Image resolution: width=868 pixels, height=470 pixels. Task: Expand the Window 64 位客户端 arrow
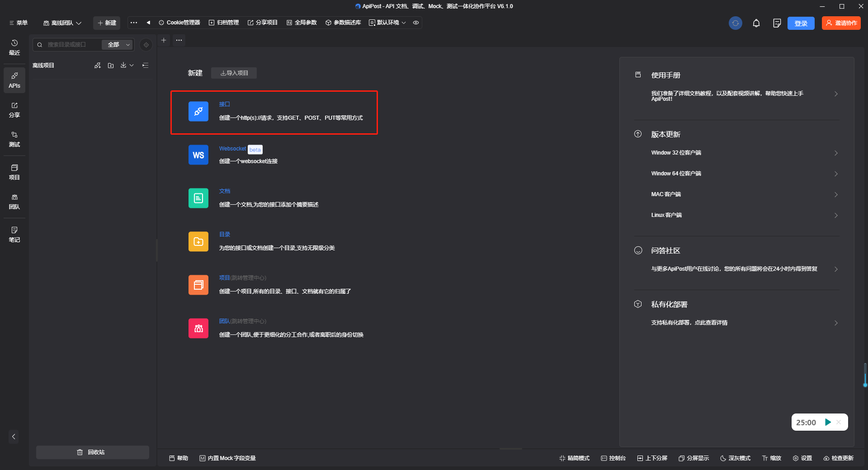(836, 174)
